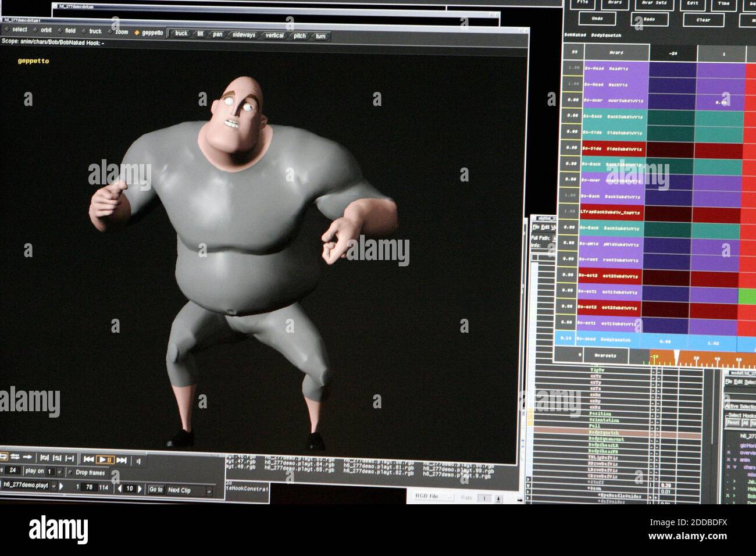Click the rightmost of the three frame-range icons
756x556 pixels.
[69, 458]
